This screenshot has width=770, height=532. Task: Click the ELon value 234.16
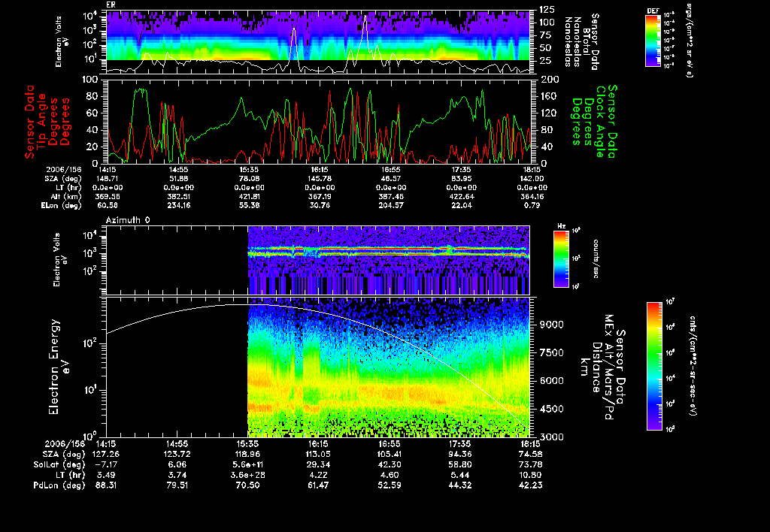click(x=178, y=206)
